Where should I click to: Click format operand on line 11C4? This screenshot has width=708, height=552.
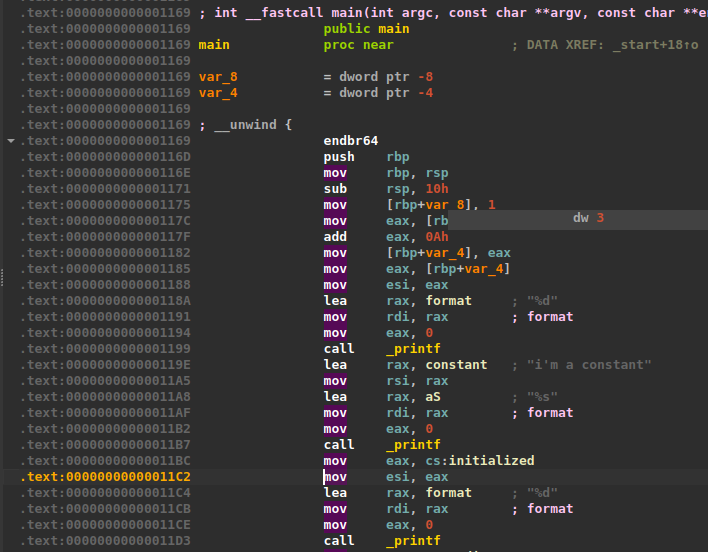pos(448,493)
